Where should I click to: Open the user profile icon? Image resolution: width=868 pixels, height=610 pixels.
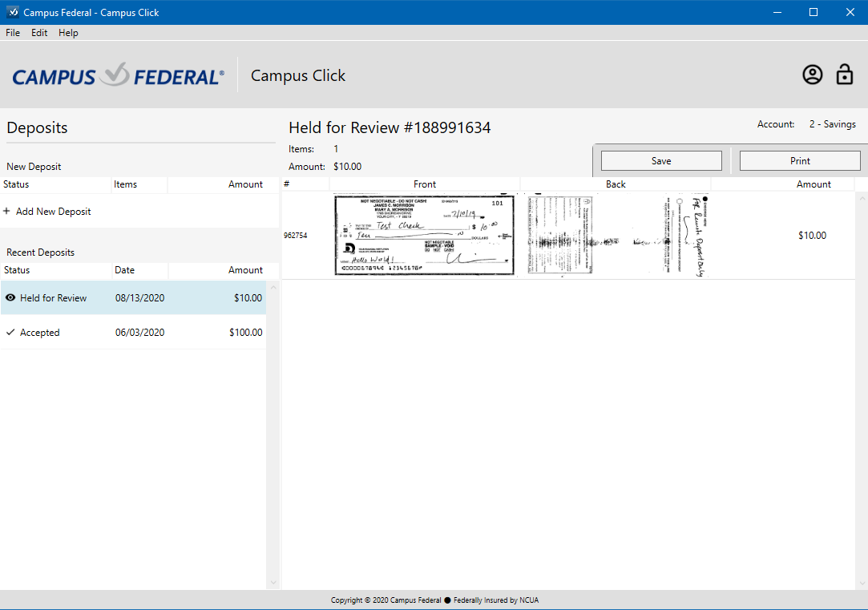812,75
